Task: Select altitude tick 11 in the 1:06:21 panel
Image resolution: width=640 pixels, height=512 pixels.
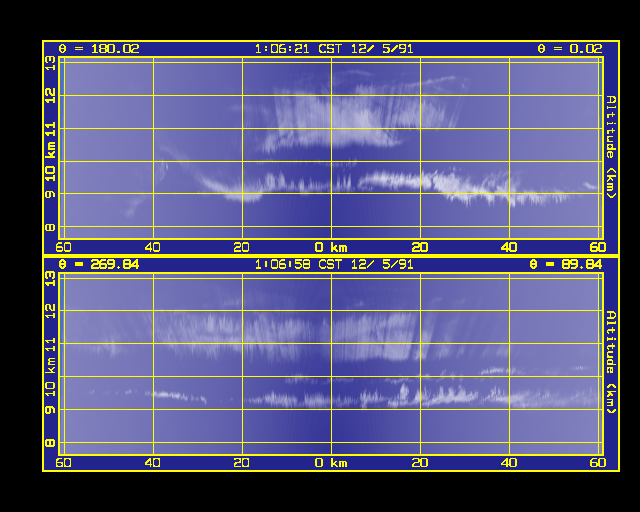Action: tap(50, 129)
